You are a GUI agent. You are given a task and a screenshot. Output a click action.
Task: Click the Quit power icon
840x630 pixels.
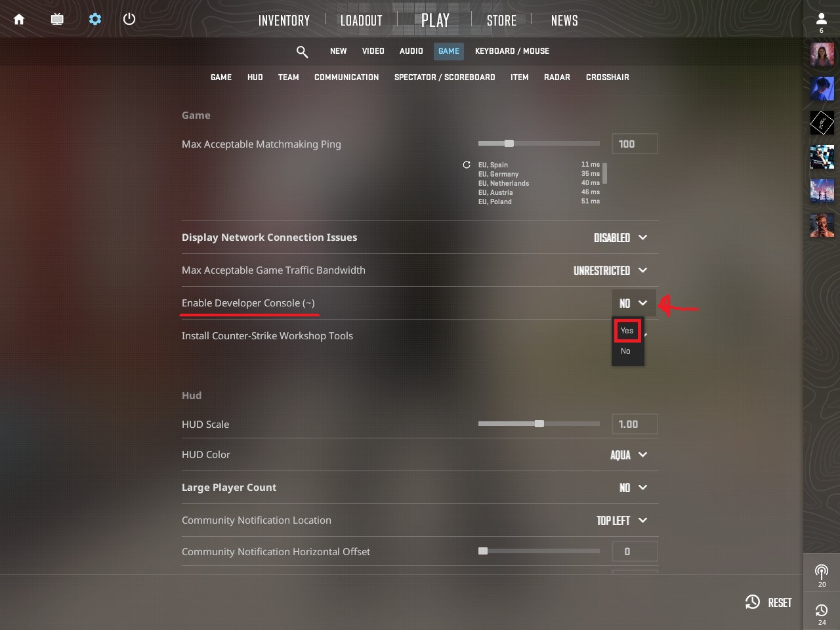coord(129,19)
